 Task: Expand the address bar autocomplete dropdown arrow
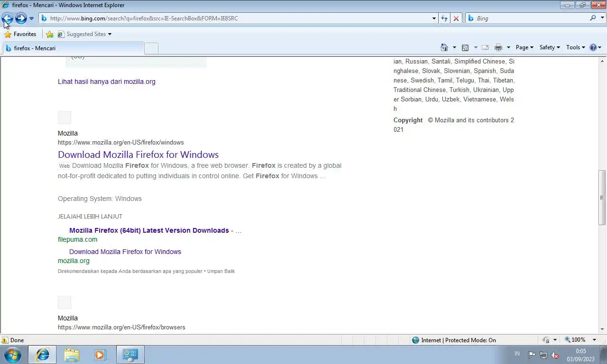click(434, 18)
